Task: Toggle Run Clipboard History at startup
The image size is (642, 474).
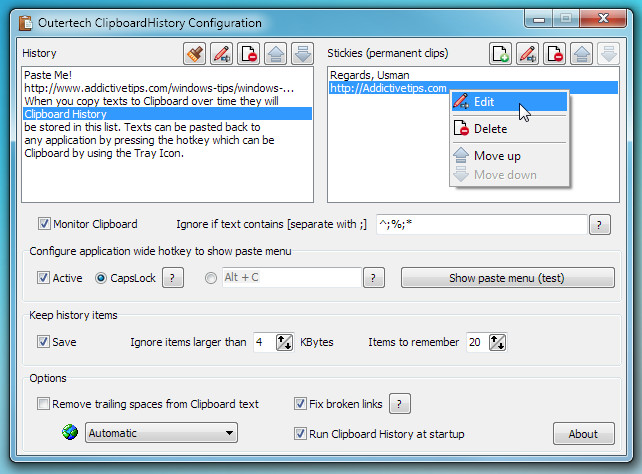Action: [300, 433]
